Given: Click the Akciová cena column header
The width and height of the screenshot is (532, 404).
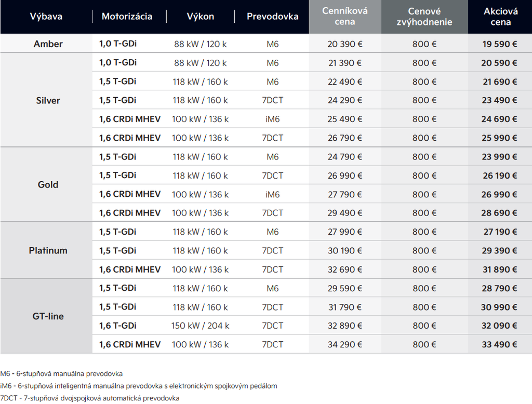Looking at the screenshot, I should [x=500, y=17].
